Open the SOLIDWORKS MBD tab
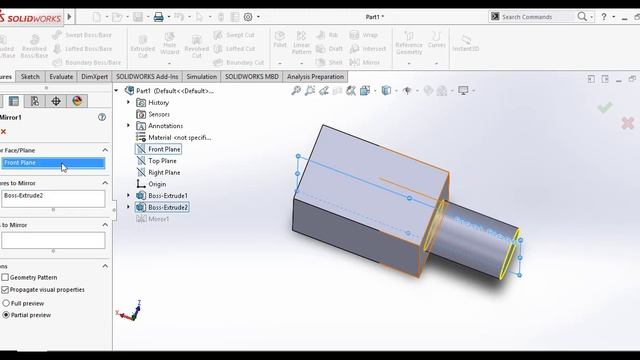 coord(252,76)
